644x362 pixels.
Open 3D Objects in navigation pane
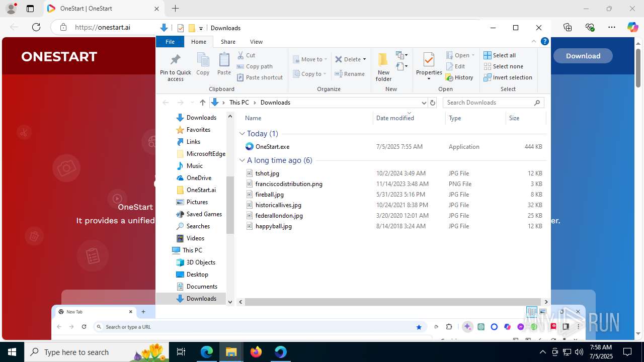pos(201,262)
